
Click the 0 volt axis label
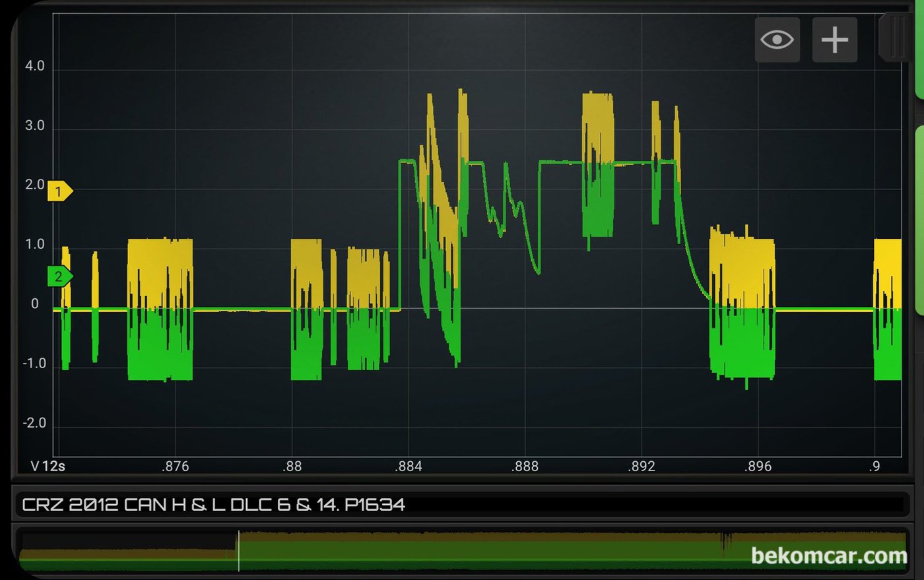(x=35, y=304)
